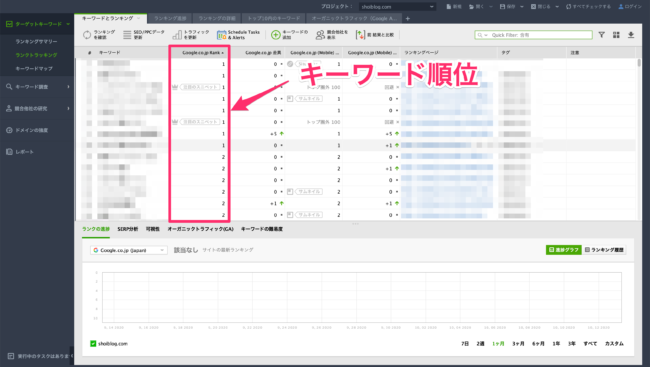The width and height of the screenshot is (650, 367).
Task: Expand the 競合他社の研究 section chevron
Action: click(x=68, y=108)
